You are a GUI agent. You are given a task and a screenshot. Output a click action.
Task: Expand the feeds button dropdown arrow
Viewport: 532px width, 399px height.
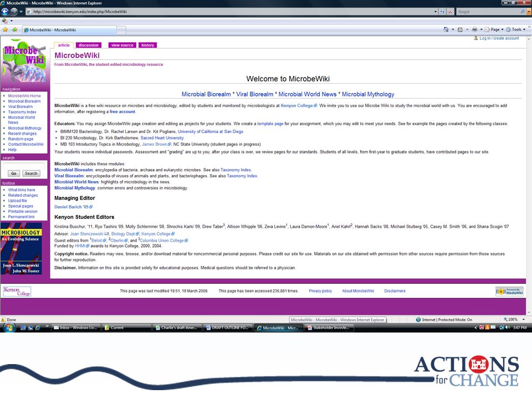tap(467, 29)
